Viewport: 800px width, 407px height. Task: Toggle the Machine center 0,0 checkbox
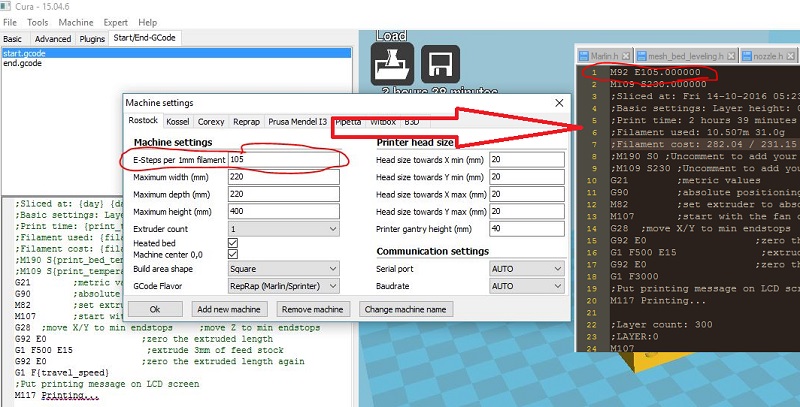[x=233, y=254]
